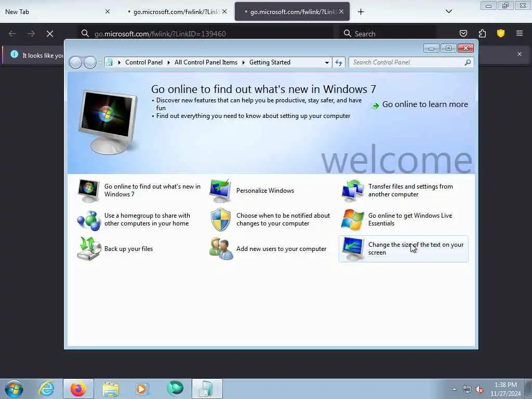Open the Firefox extensions puzzle icon
The height and width of the screenshot is (399, 532).
click(x=482, y=33)
